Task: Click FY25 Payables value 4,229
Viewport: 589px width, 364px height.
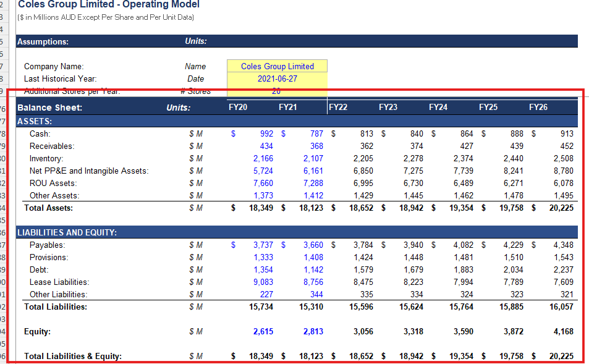Action: [513, 245]
